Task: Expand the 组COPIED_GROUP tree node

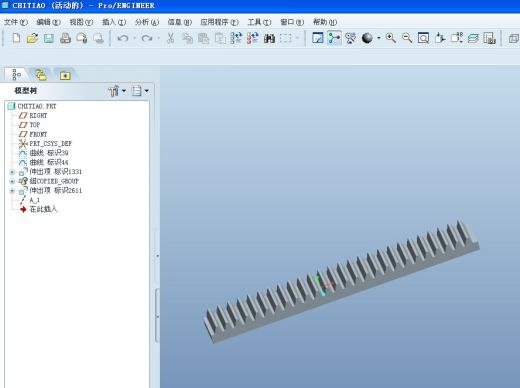Action: [x=12, y=181]
